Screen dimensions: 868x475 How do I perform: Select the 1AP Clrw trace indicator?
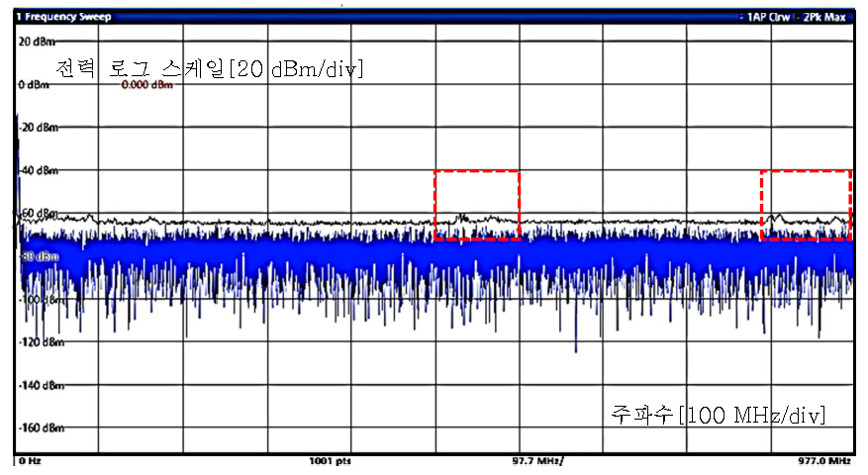770,18
